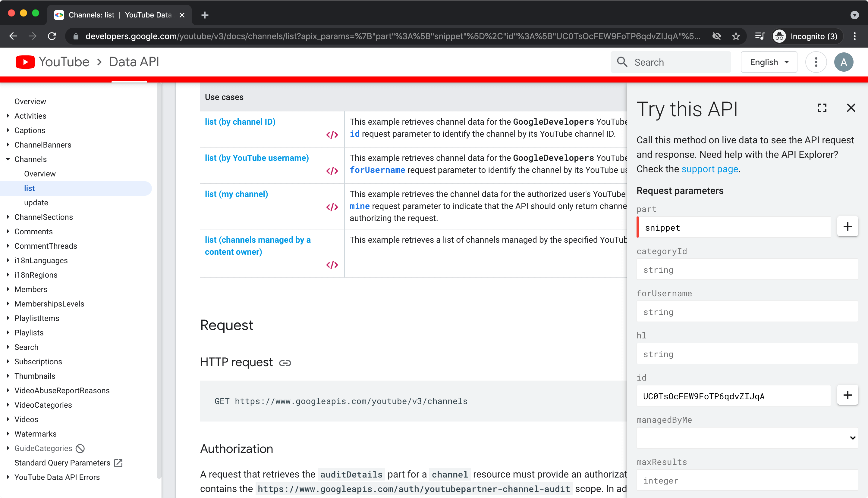Viewport: 868px width, 498px height.
Task: Open code snippet for list by YouTube username
Action: [332, 171]
